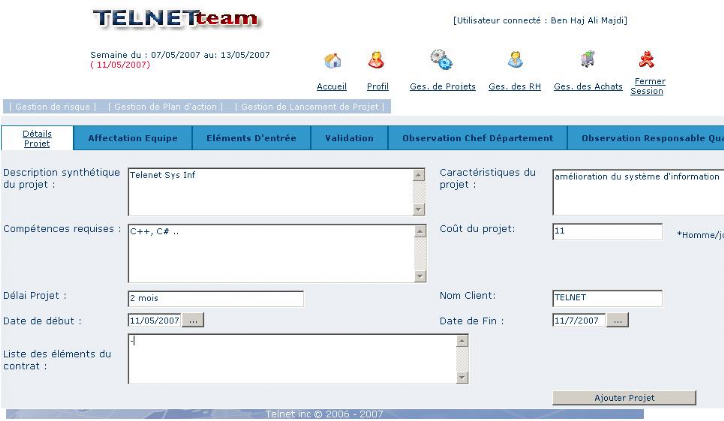Click the Semaine du 07/05/2007 text
This screenshot has height=421, width=724.
tap(180, 55)
